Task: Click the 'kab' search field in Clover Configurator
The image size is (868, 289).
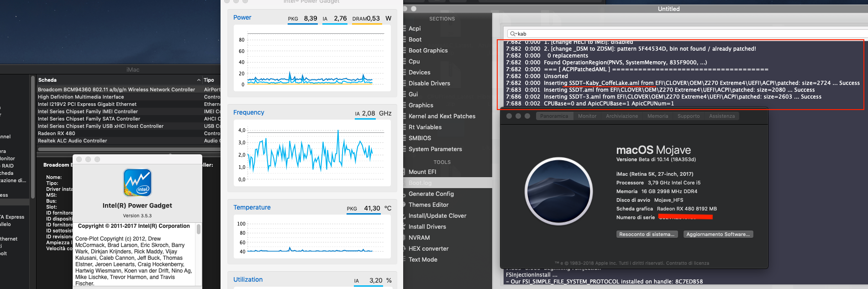Action: coord(687,34)
